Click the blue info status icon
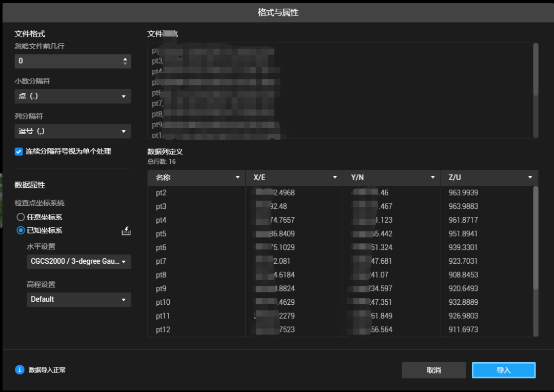554x392 pixels. [x=20, y=369]
